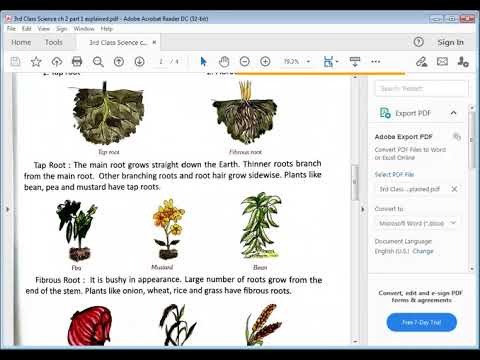The height and width of the screenshot is (360, 480).
Task: Click the Free 7-Day Trial button
Action: pyautogui.click(x=421, y=322)
